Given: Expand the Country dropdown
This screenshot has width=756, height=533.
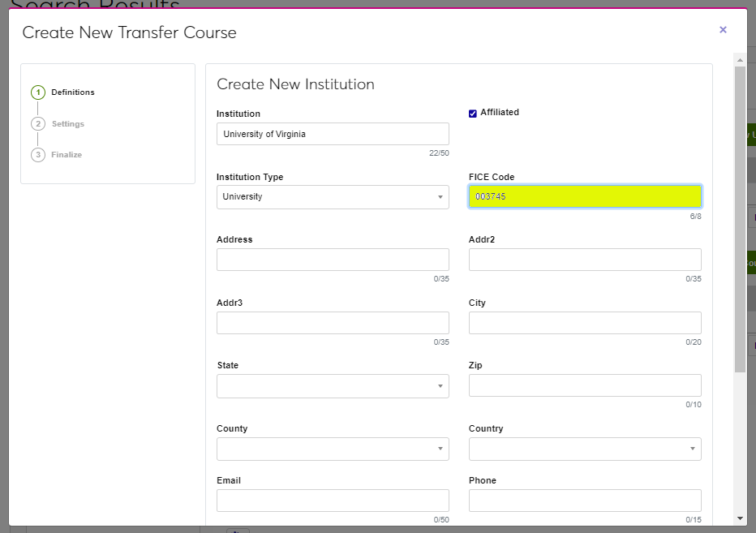Looking at the screenshot, I should [x=585, y=449].
